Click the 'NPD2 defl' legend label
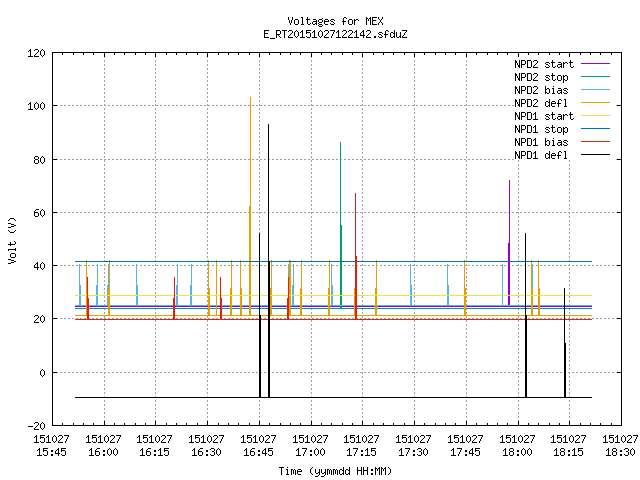Viewport: 640px width, 480px height. click(x=541, y=103)
